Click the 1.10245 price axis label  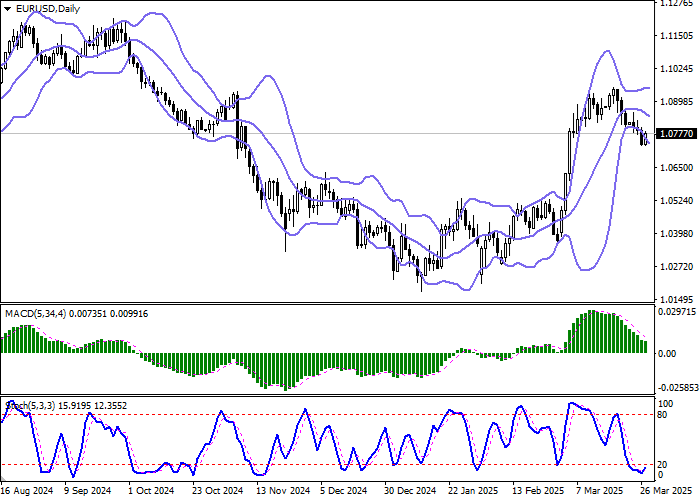677,69
